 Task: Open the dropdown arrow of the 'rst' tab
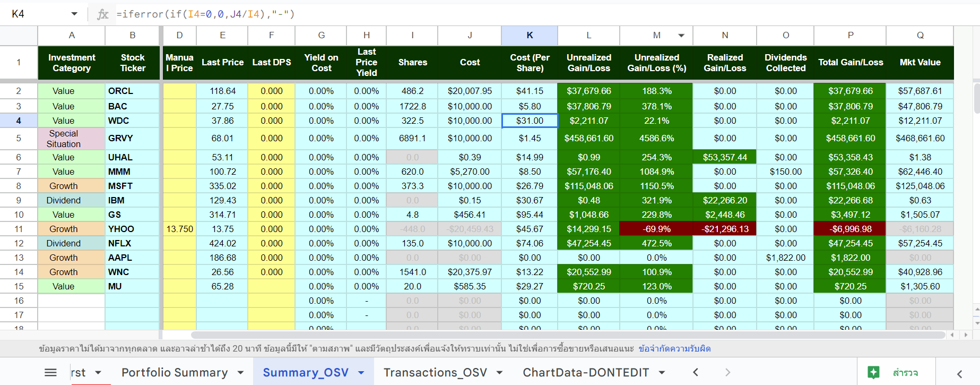(98, 373)
